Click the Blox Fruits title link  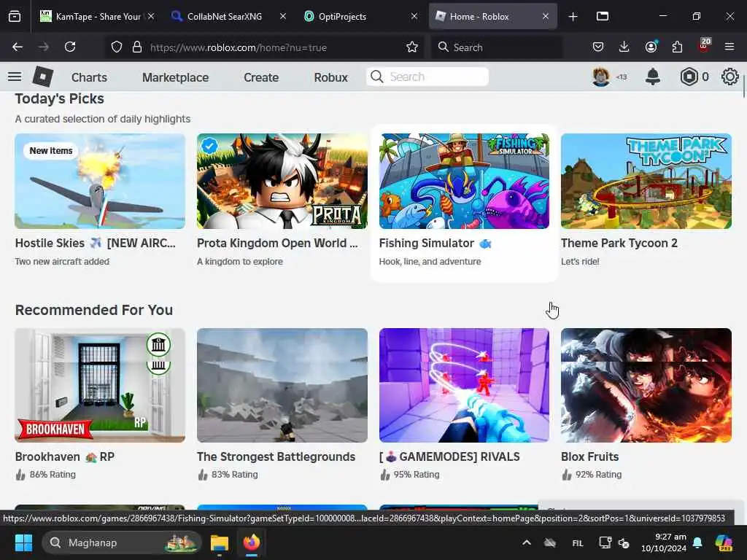[589, 456]
